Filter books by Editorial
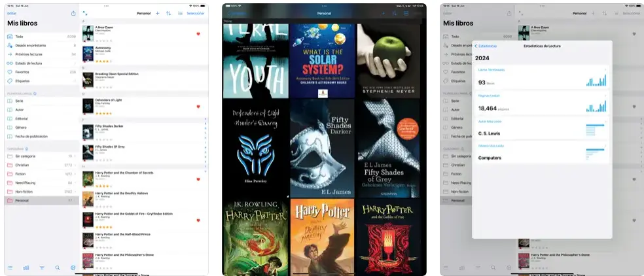The width and height of the screenshot is (644, 276). pyautogui.click(x=41, y=118)
